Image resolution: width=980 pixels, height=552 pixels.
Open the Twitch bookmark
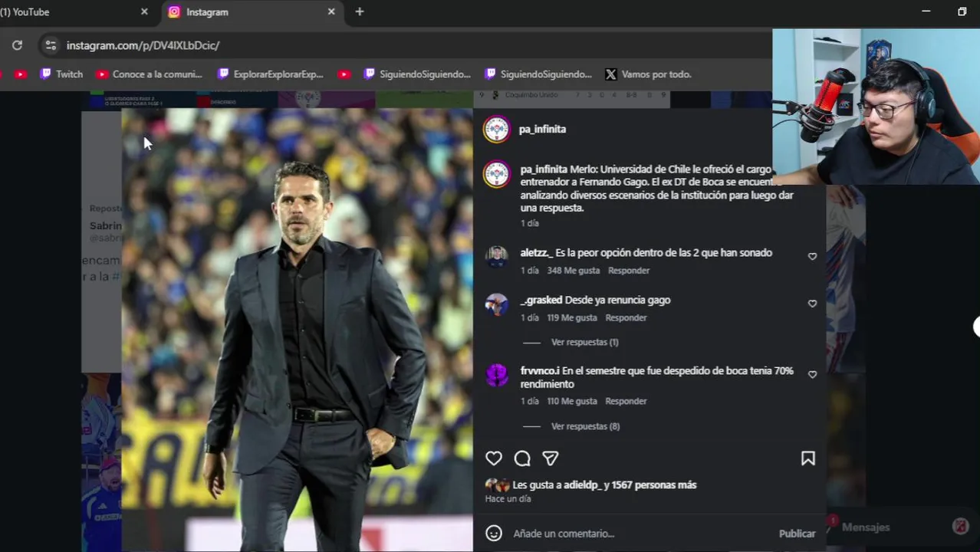tap(62, 74)
